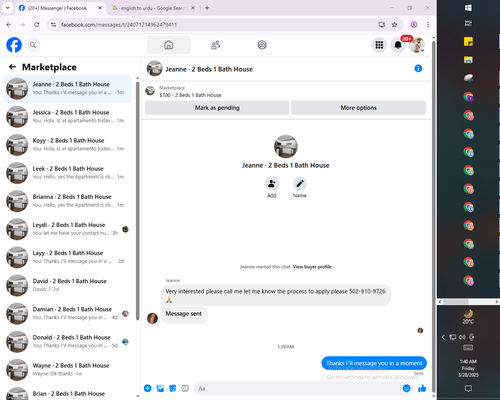The width and height of the screenshot is (500, 400).
Task: Close the Messenger Facebook tab
Action: click(x=100, y=8)
